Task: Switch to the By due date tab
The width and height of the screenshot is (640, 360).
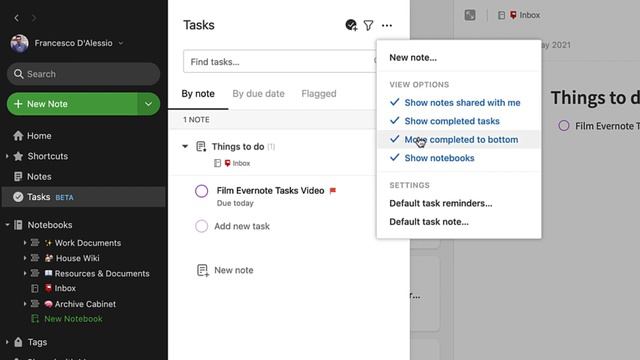Action: 258,93
